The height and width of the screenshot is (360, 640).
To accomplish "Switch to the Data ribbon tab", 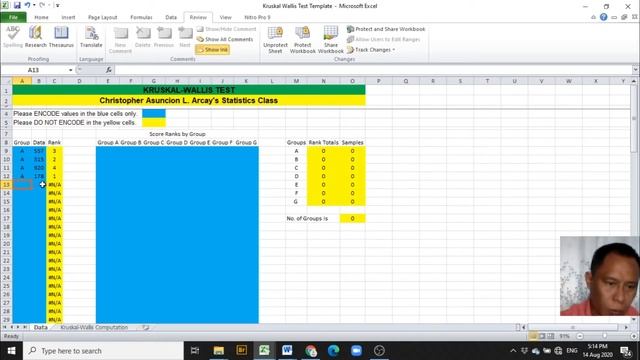I will 171,17.
